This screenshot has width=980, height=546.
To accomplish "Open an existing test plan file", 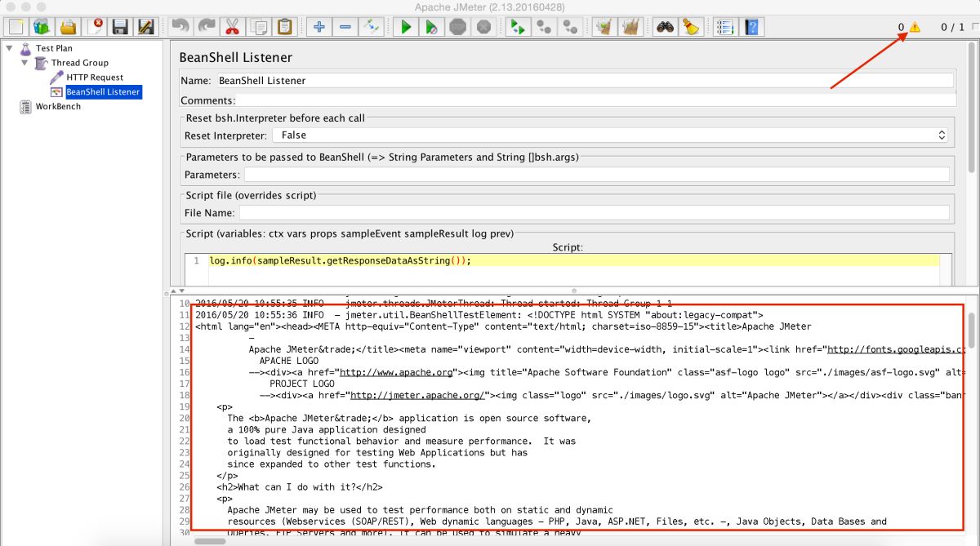I will [x=68, y=27].
